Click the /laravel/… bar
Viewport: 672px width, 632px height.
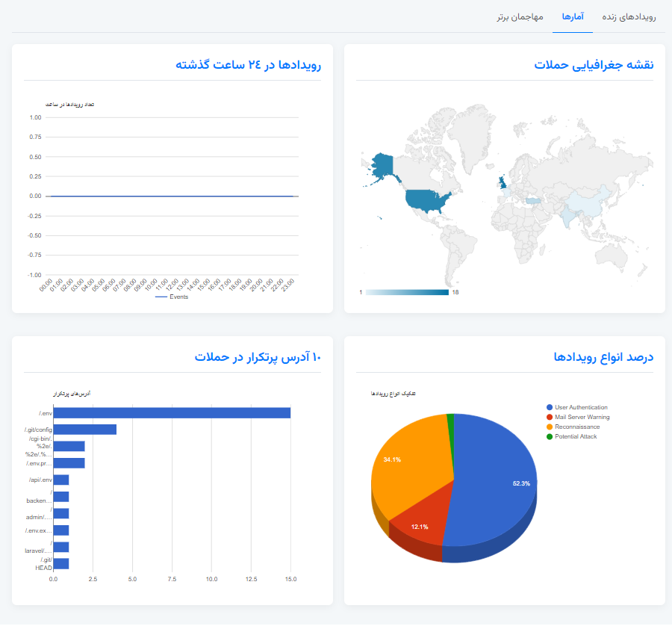tap(61, 548)
